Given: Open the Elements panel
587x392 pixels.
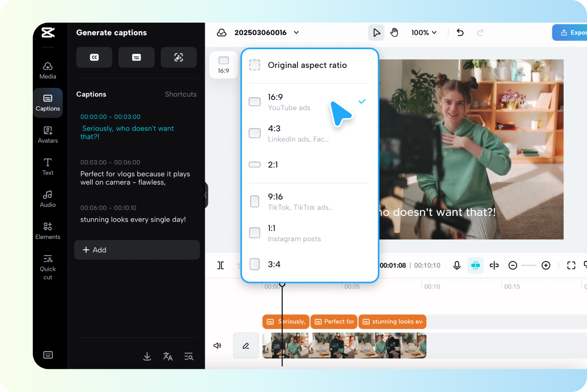Looking at the screenshot, I should coord(48,230).
